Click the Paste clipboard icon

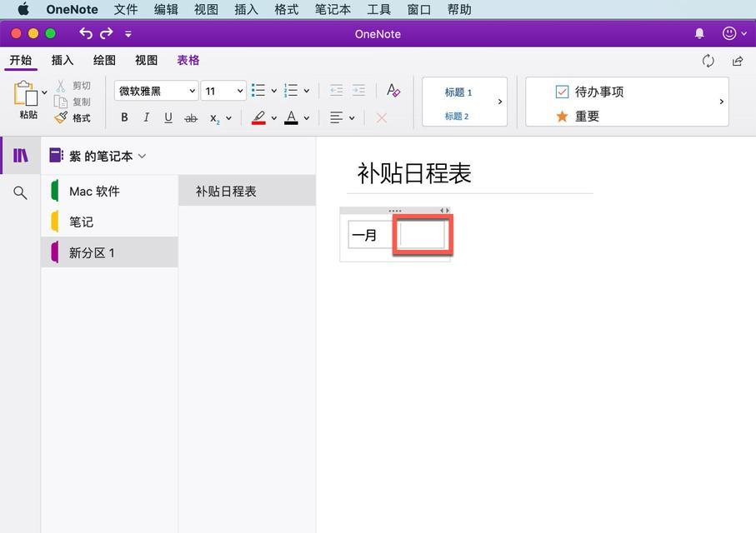[x=26, y=93]
